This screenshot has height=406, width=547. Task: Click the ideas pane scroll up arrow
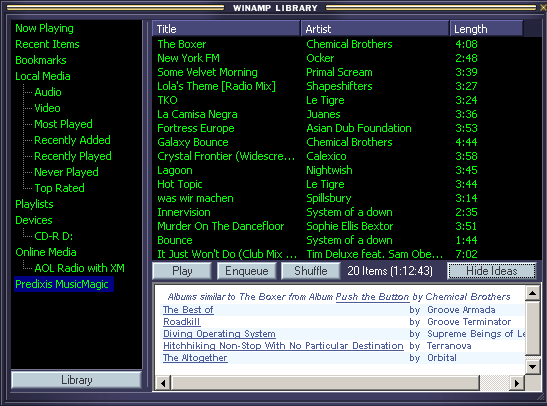tap(532, 293)
